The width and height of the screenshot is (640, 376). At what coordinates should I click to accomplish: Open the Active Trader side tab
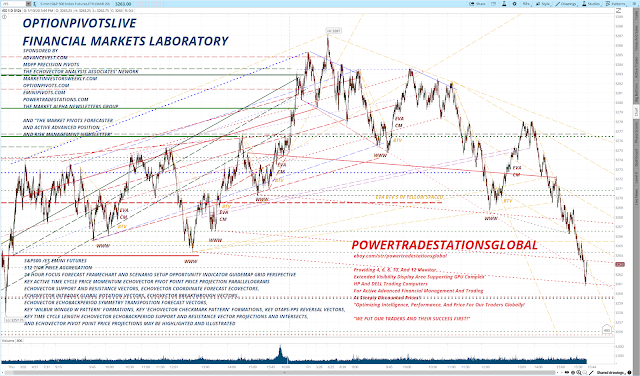(636, 66)
